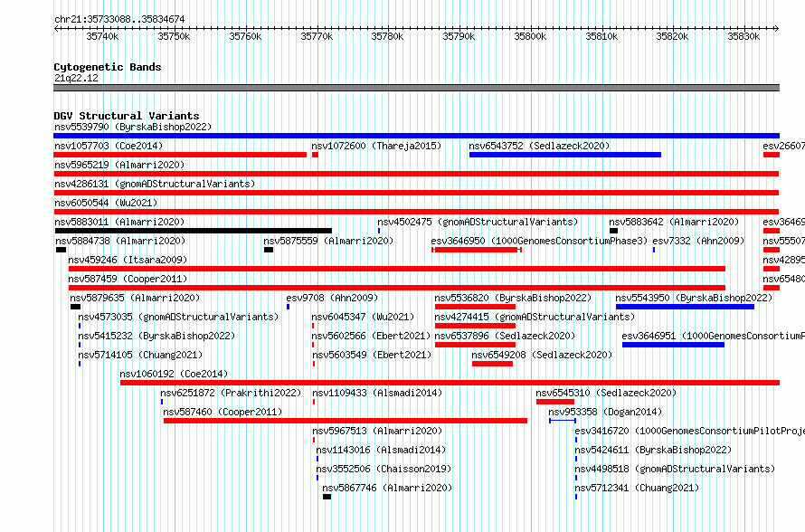Viewport: 805px width, 532px height.
Task: Click nsv5714105 (Chuang2021) label
Action: (140, 355)
